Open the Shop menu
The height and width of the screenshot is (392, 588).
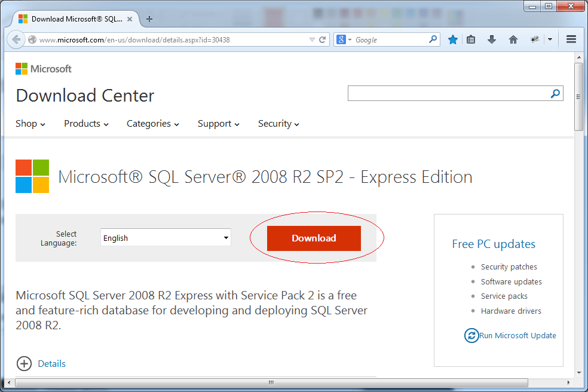30,124
